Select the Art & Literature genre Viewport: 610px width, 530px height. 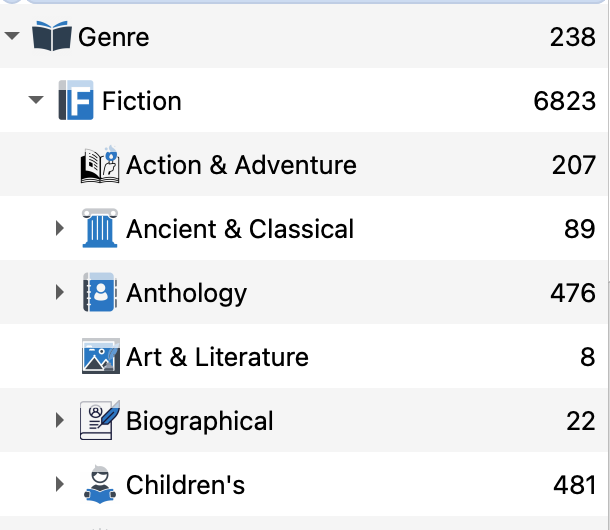(x=217, y=357)
